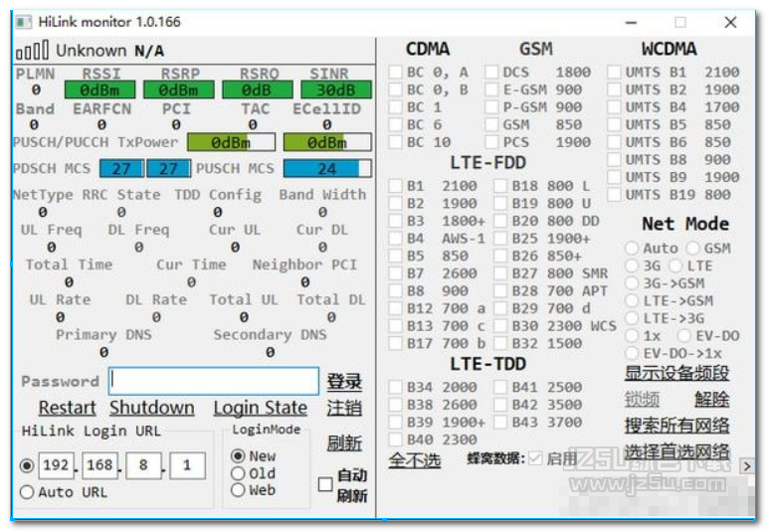Click the 登录 login link
The height and width of the screenshot is (532, 767).
coord(345,382)
